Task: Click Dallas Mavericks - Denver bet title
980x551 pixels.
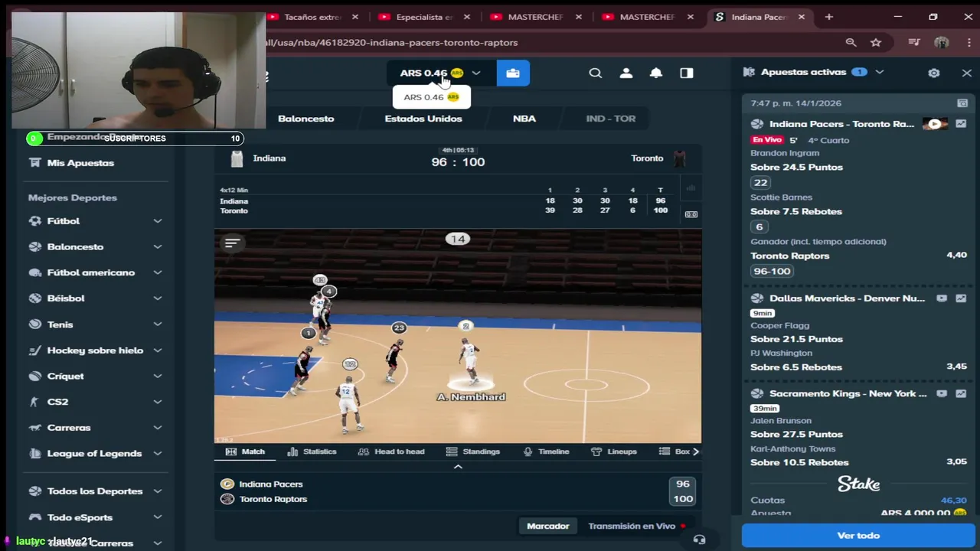Action: (x=847, y=298)
